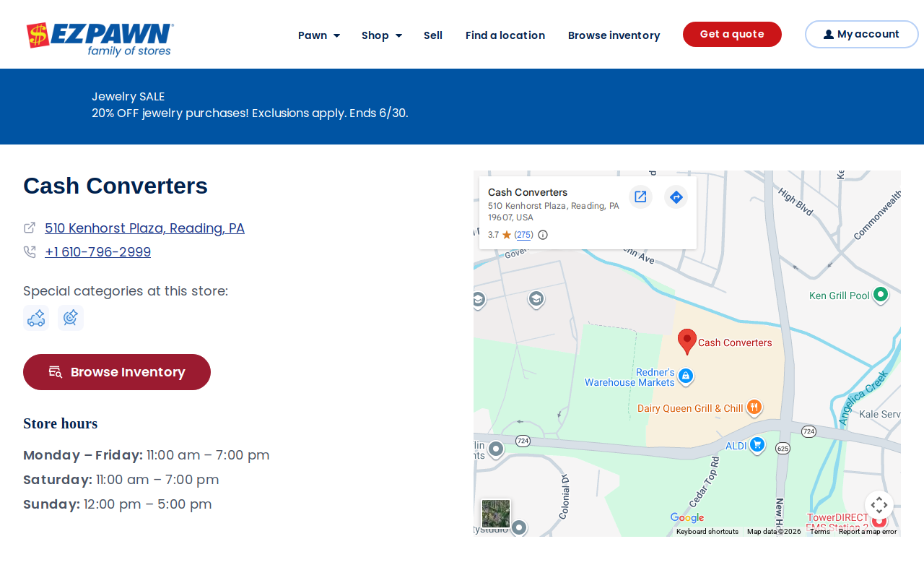This screenshot has height=578, width=924.
Task: Select the Ken Grill Pool map marker
Action: [880, 295]
